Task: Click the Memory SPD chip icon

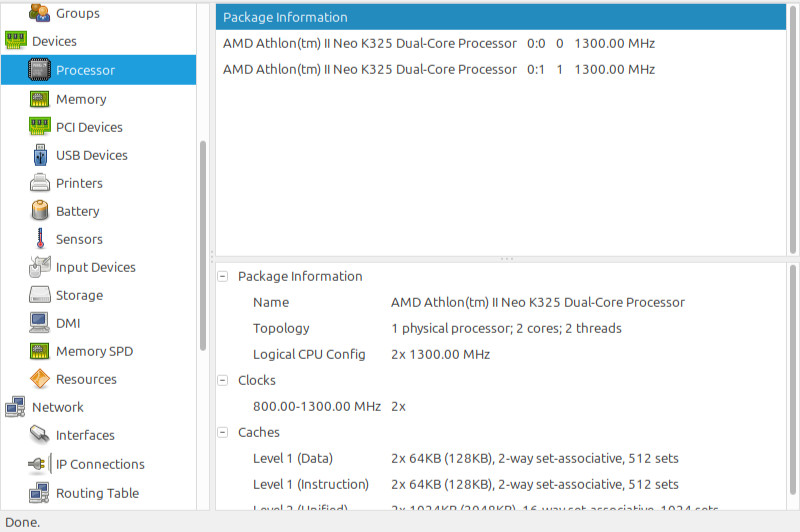Action: click(39, 351)
